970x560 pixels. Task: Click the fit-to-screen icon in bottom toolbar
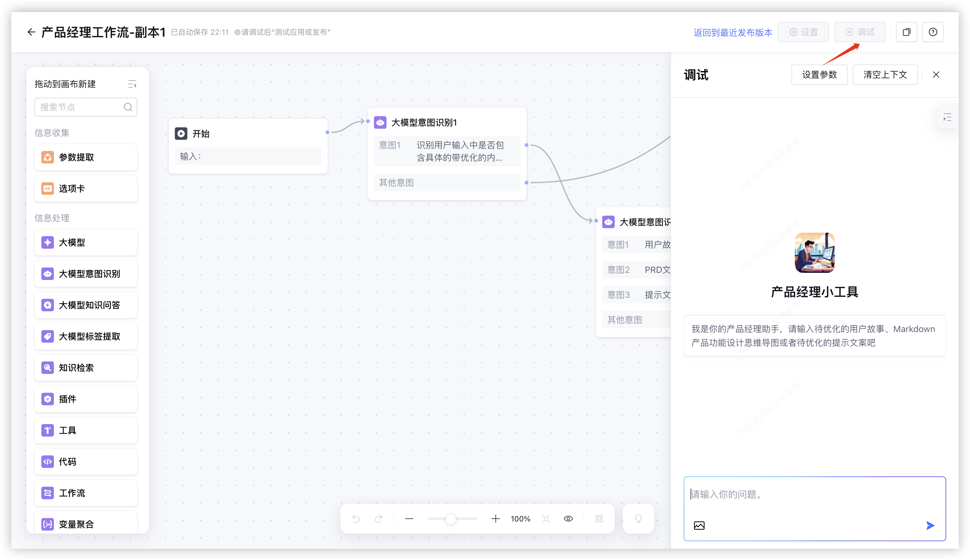pos(545,519)
